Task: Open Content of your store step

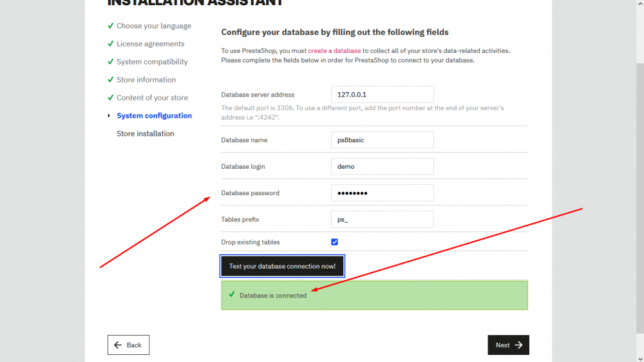Action: click(x=152, y=98)
